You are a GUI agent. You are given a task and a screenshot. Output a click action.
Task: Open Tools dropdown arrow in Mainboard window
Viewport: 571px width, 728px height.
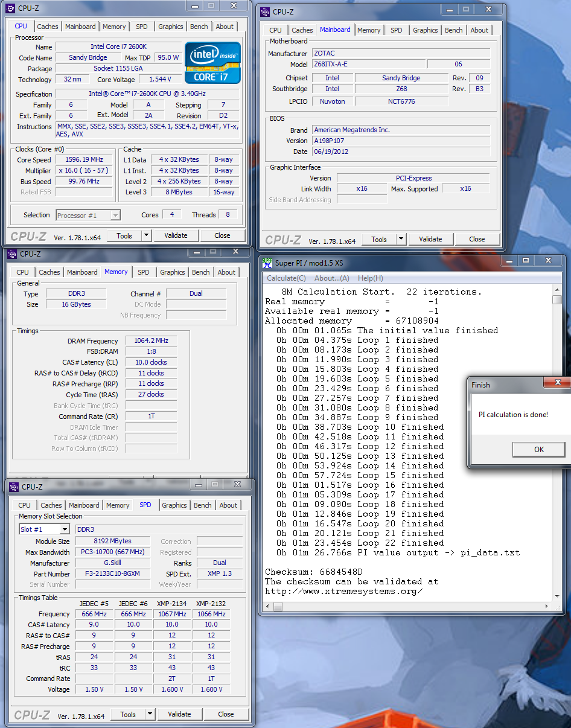tap(401, 239)
